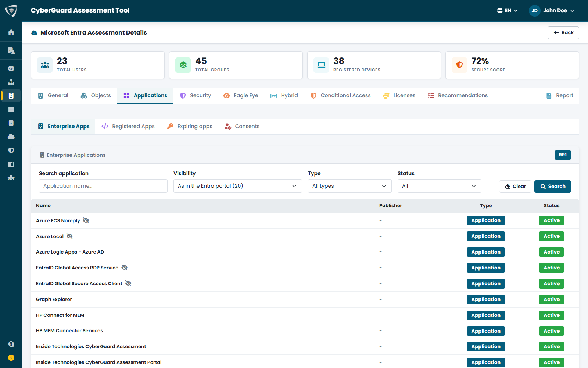Open the gauge dashboard sidebar icon
This screenshot has width=588, height=368.
(11, 68)
